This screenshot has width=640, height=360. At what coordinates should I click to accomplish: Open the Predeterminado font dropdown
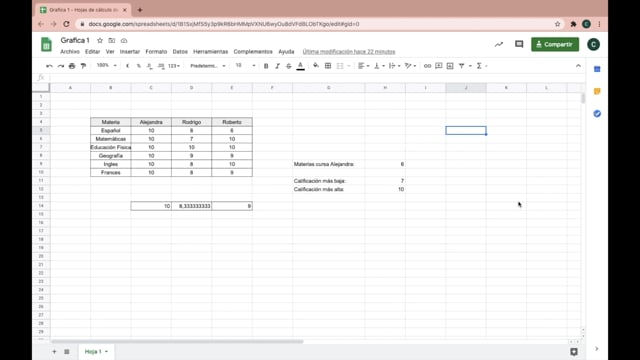click(x=208, y=66)
